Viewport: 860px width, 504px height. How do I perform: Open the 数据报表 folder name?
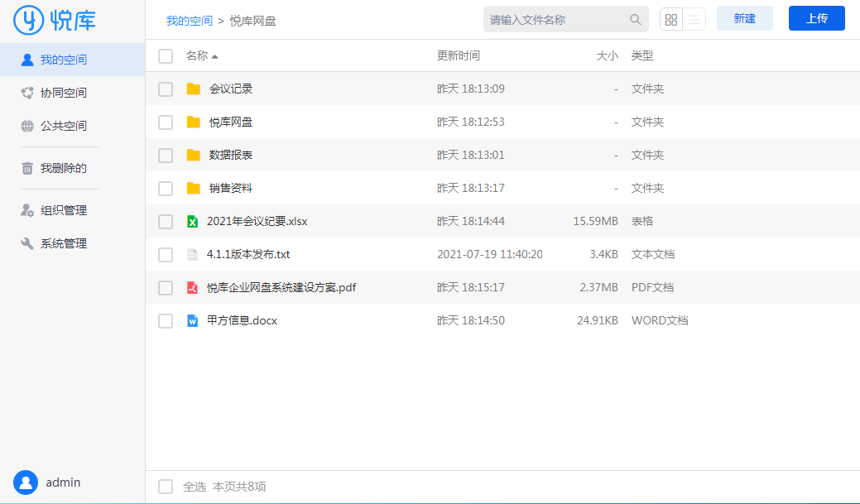[x=230, y=156]
